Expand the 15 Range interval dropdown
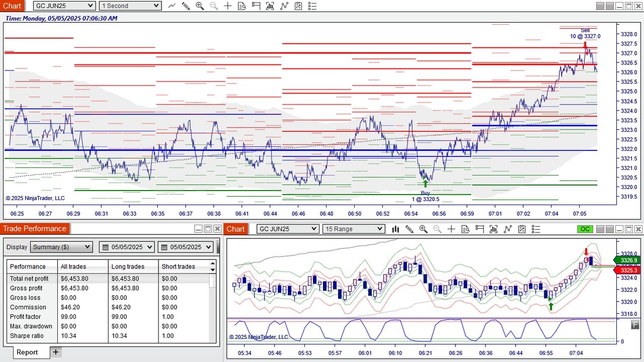This screenshot has width=644, height=362. tap(353, 229)
